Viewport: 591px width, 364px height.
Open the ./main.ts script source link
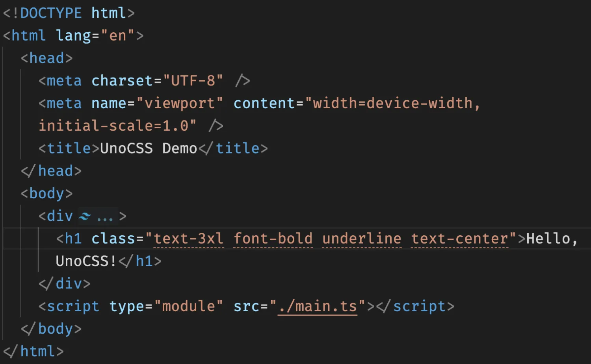pyautogui.click(x=317, y=306)
